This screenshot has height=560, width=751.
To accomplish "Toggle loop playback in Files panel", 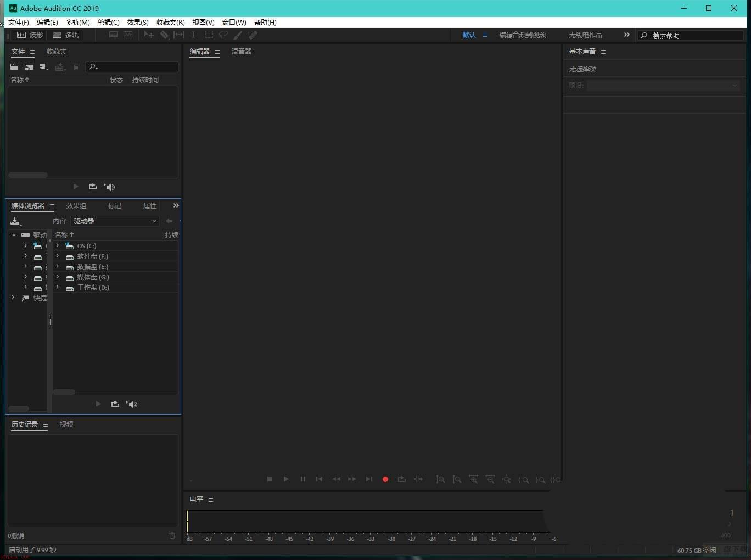I will pos(93,187).
